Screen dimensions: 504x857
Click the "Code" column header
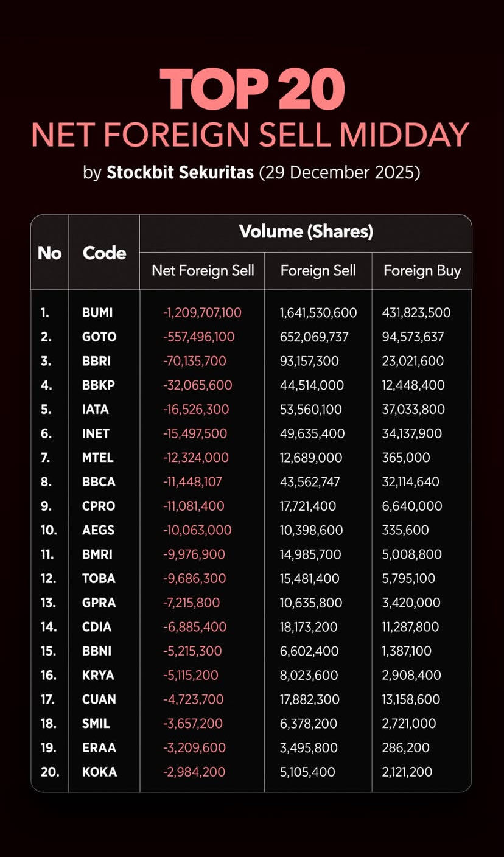click(x=104, y=253)
